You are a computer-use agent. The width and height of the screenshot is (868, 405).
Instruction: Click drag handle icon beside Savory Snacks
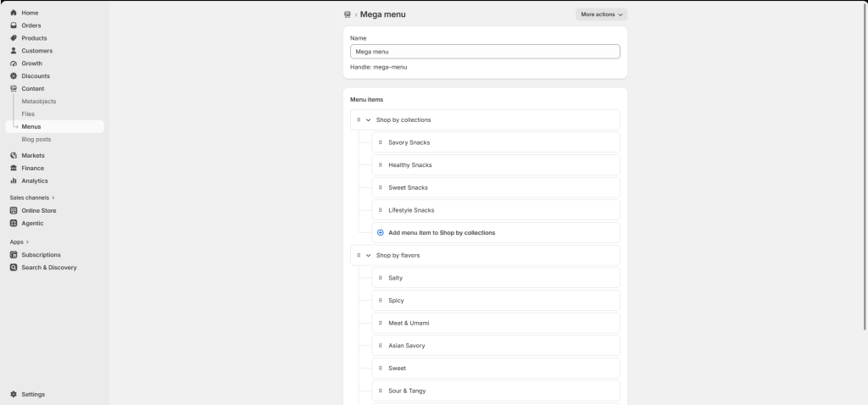(381, 142)
